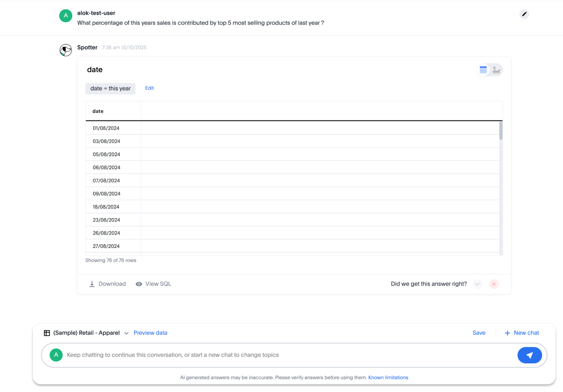Screen dimensions: 563x392
Task: Expand the (Sample) Retail - Apparel dropdown chevron
Action: coord(126,333)
